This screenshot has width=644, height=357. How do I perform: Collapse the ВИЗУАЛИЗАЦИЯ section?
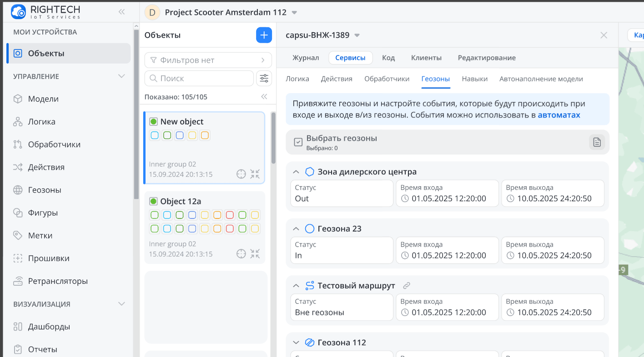pos(121,304)
